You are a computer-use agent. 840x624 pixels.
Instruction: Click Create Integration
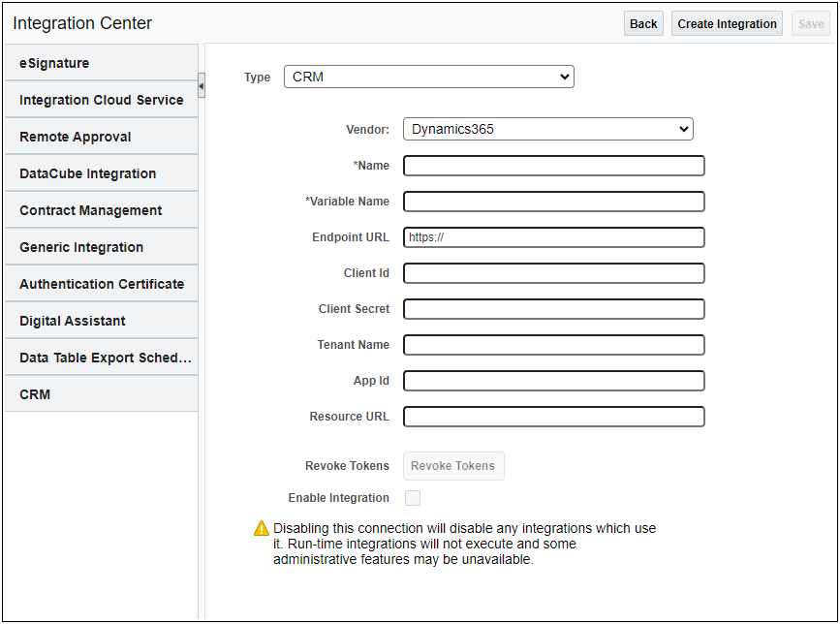click(x=727, y=22)
